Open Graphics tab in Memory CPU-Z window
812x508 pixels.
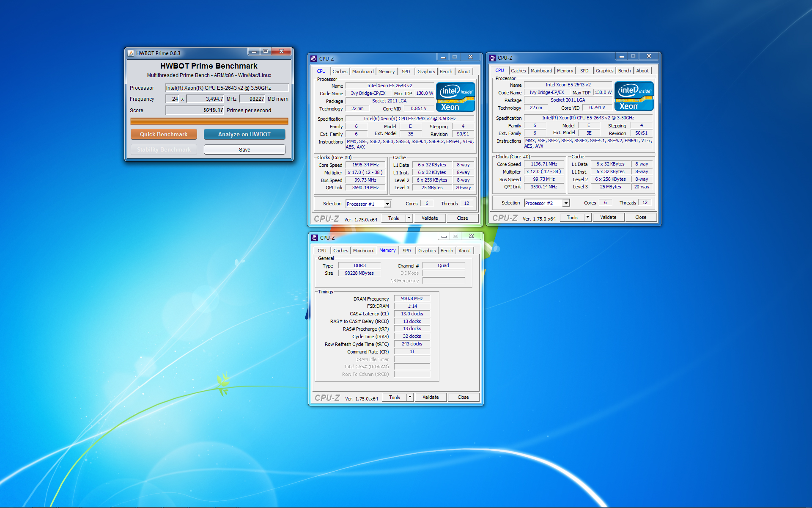(427, 251)
